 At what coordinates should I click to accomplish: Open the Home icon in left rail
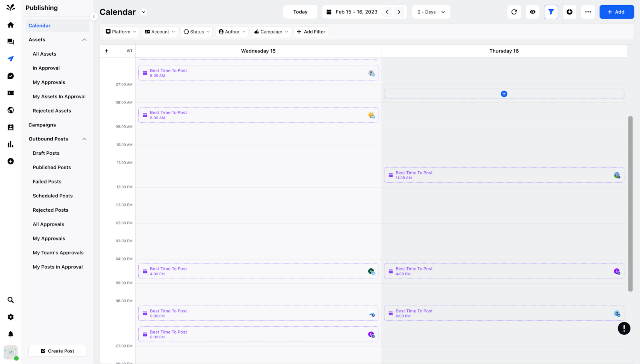tap(11, 25)
